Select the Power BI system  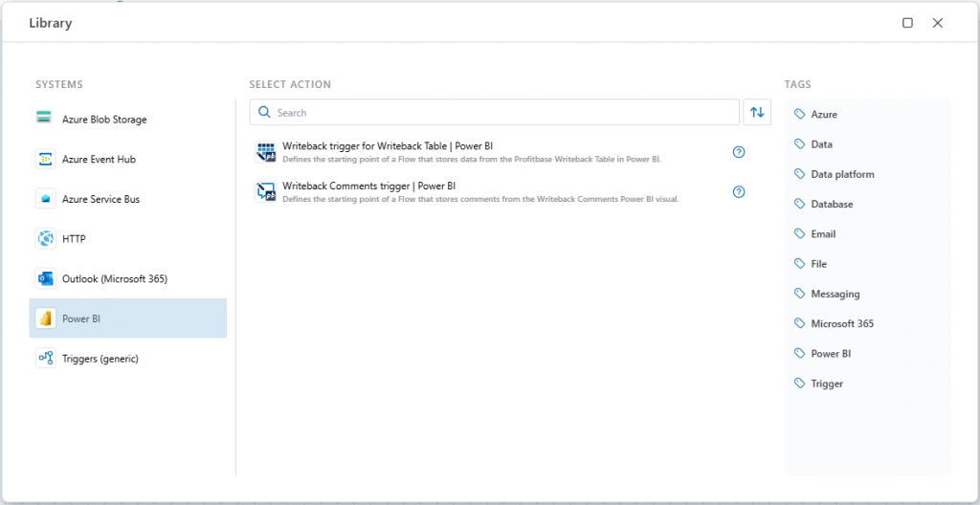128,318
